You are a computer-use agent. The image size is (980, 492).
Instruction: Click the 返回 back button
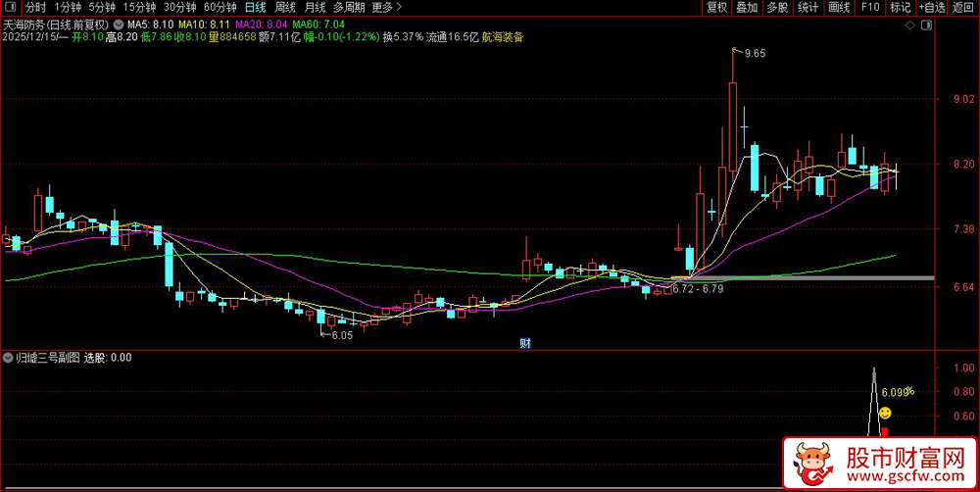(x=963, y=8)
